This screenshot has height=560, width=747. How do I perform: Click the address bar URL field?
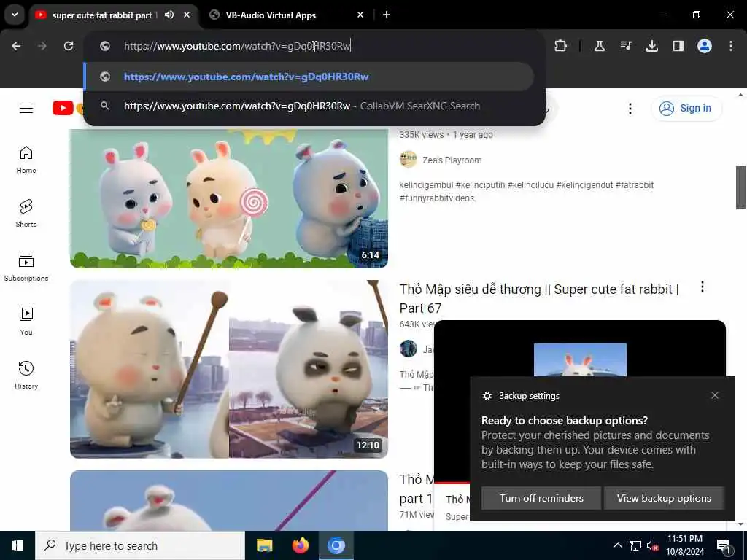[314, 46]
